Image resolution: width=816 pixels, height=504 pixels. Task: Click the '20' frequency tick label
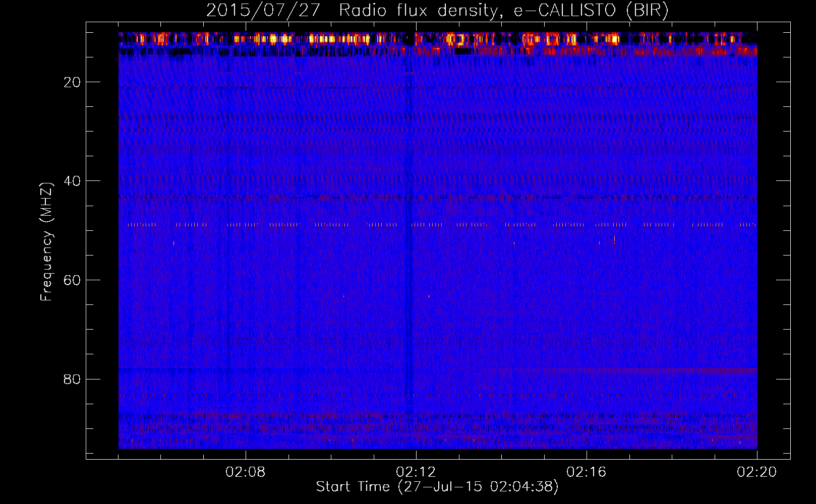point(73,82)
